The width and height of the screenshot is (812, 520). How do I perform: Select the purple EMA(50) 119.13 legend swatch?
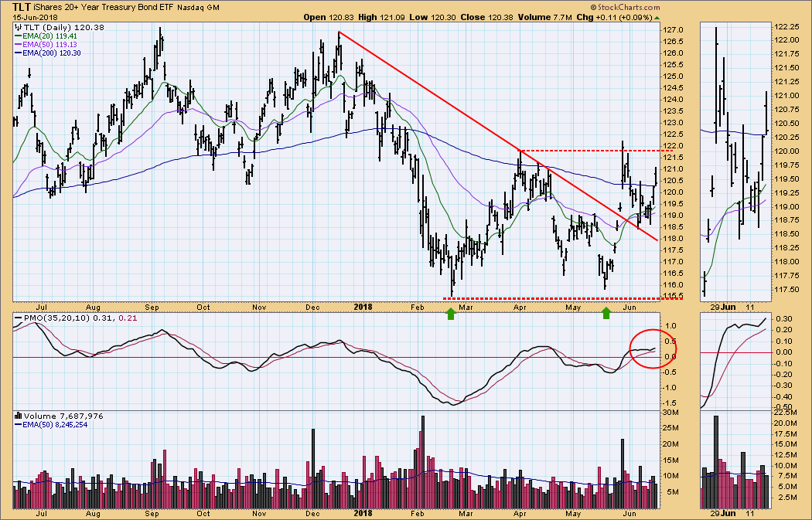(x=18, y=45)
